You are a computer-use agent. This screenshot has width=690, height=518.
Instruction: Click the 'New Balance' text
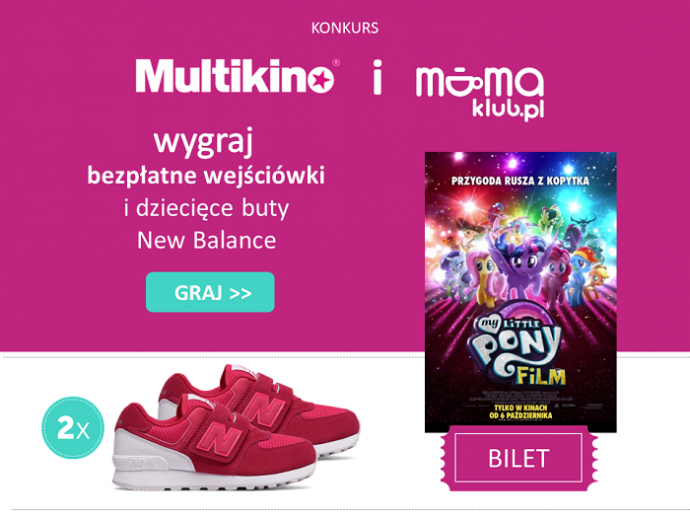[x=206, y=241]
